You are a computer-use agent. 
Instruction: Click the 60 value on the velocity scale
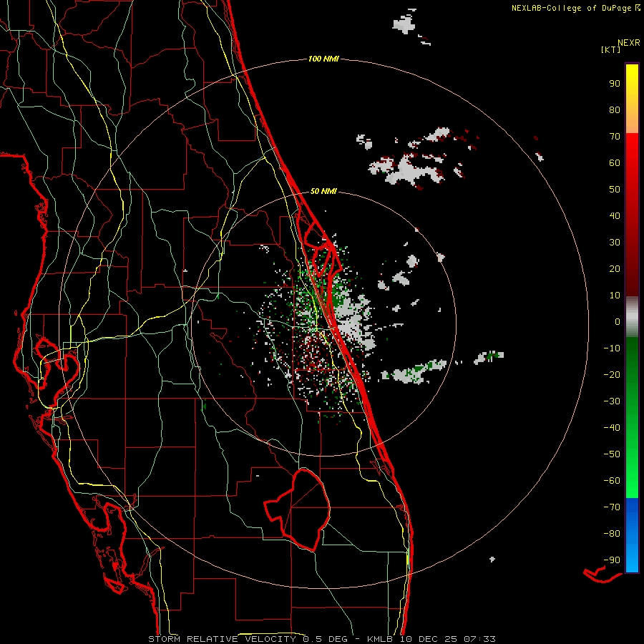click(x=615, y=163)
